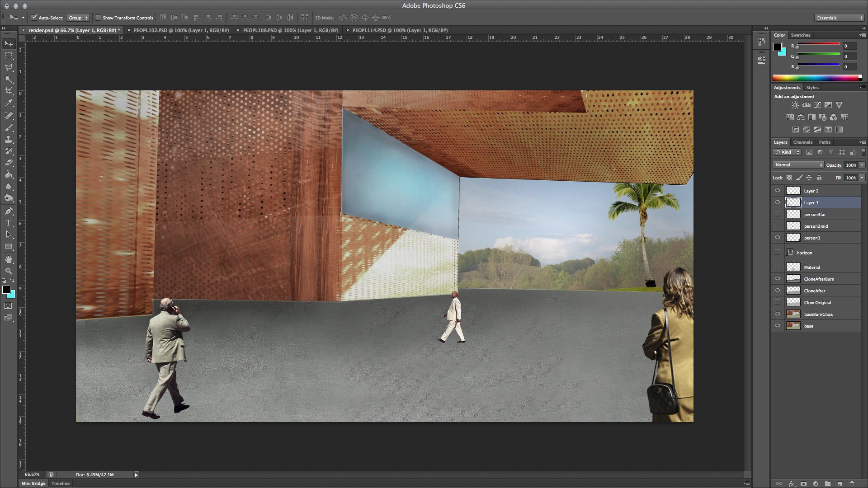This screenshot has width=868, height=488.
Task: Select the Hand tool
Action: pyautogui.click(x=9, y=259)
